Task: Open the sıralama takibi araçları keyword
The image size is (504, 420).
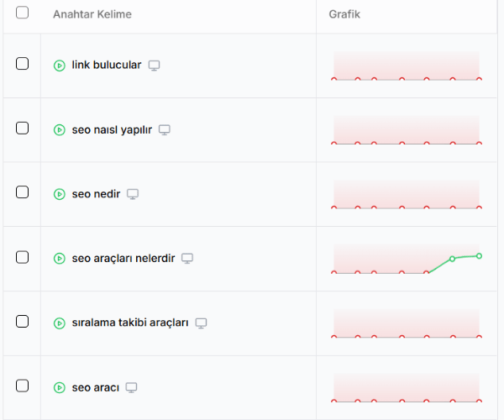Action: click(130, 323)
